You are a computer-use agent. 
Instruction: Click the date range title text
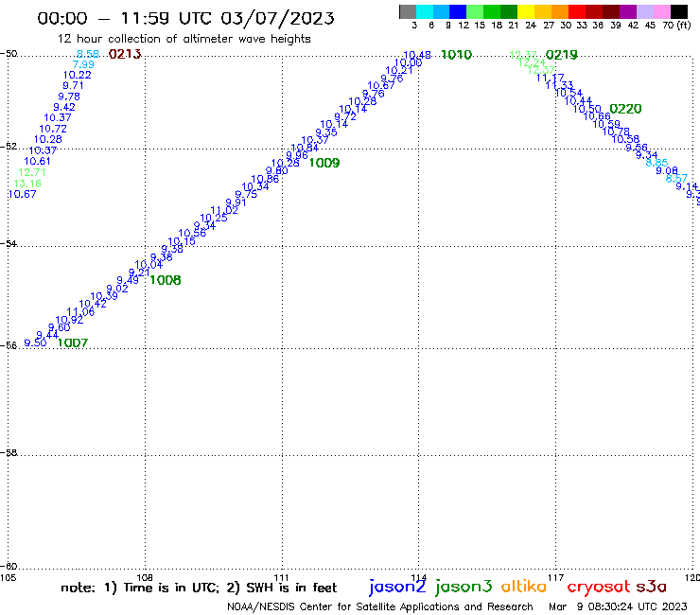coord(185,18)
